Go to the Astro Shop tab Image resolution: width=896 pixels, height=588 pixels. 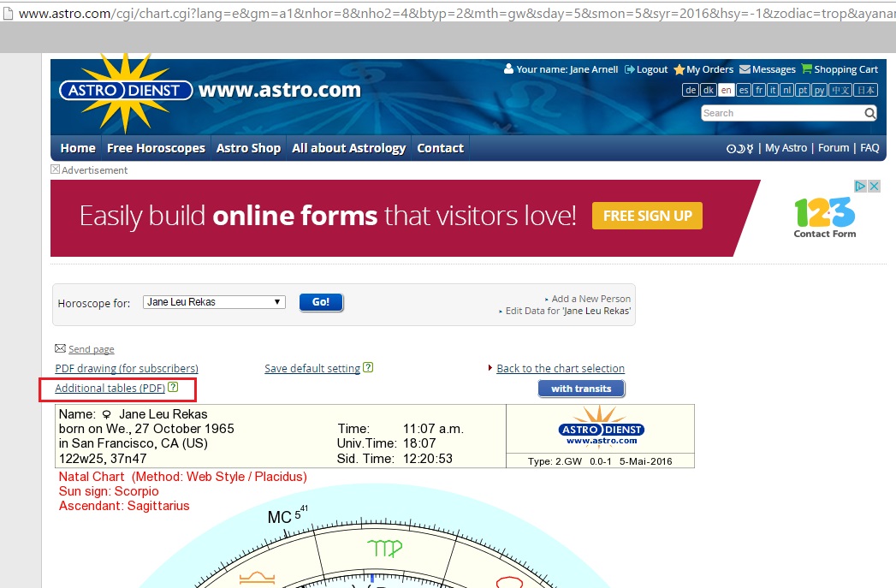[247, 147]
